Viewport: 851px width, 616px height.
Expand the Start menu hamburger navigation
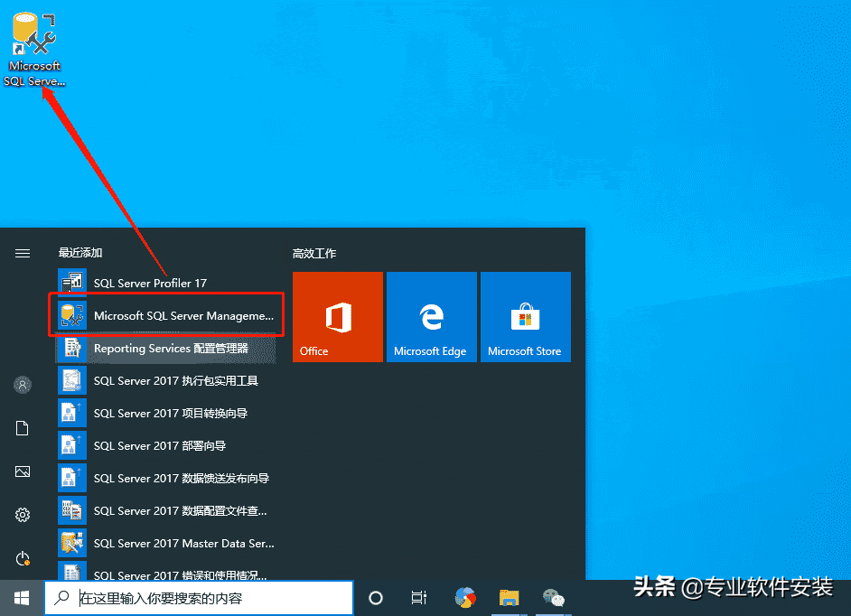click(x=23, y=254)
